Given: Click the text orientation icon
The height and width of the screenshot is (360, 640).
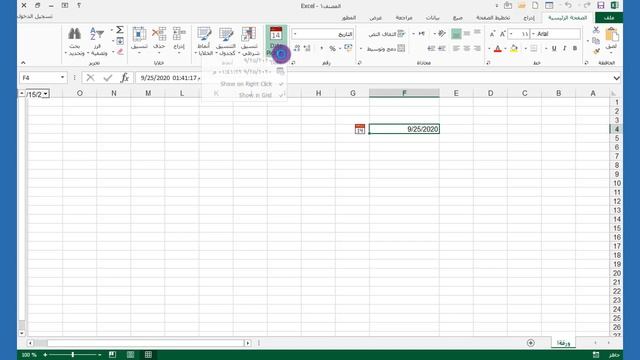Looking at the screenshot, I should tap(442, 34).
